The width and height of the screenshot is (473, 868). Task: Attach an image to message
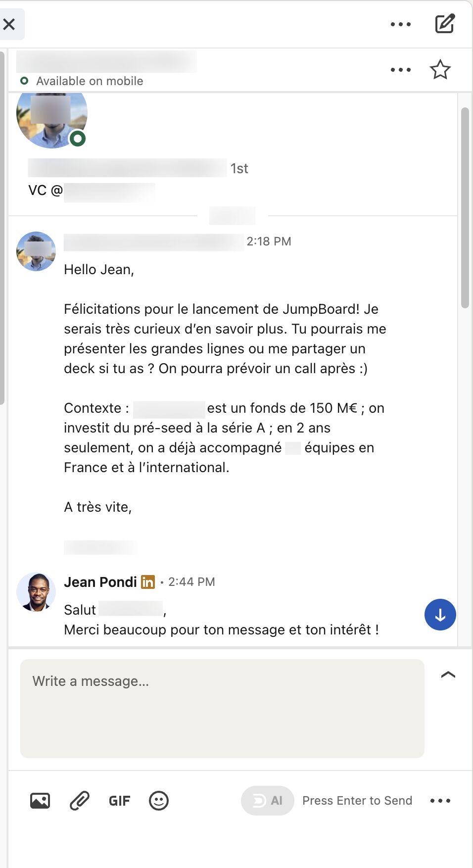[x=40, y=800]
